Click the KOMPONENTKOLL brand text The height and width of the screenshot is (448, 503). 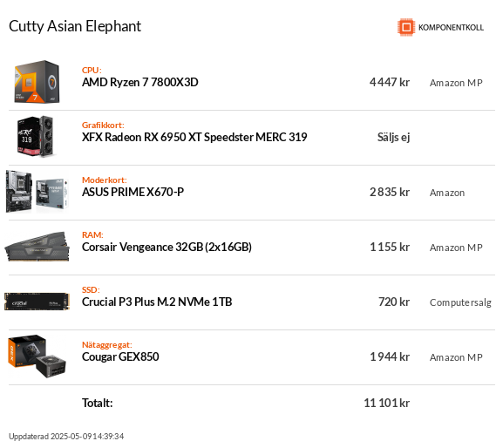(x=451, y=28)
